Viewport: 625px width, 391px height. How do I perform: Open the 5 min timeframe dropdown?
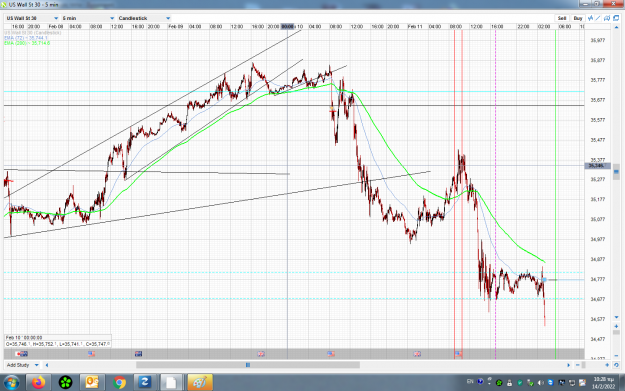click(x=88, y=18)
